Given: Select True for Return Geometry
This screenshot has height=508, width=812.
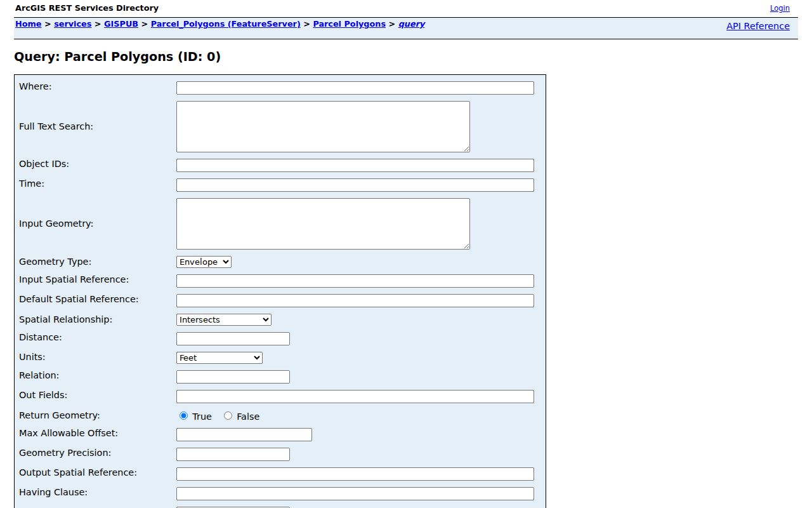Looking at the screenshot, I should 184,416.
